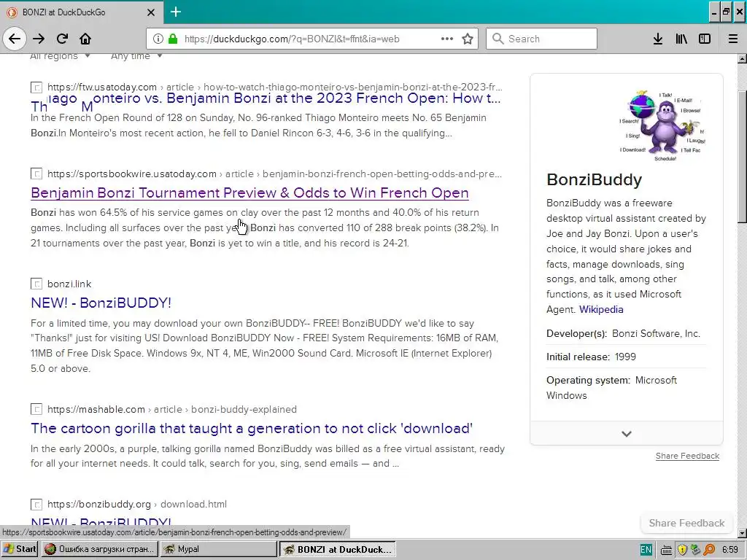The height and width of the screenshot is (560, 747).
Task: Click the yellow security shield tray icon
Action: point(682,550)
